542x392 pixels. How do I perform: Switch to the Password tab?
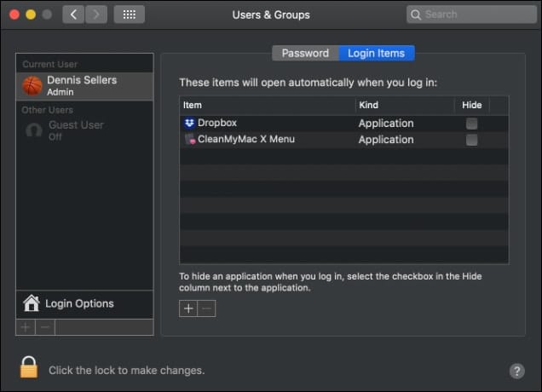tap(305, 53)
